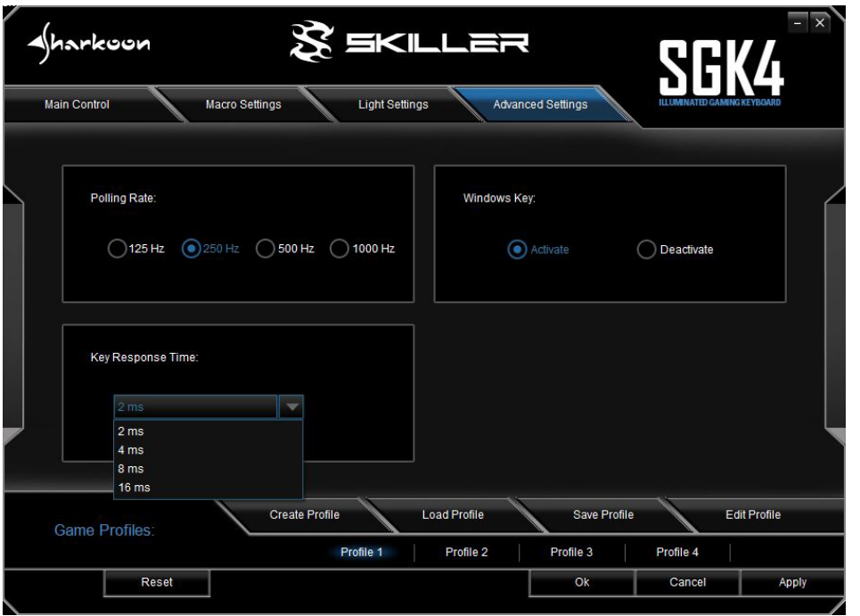This screenshot has width=860, height=616.
Task: Click Save Profile
Action: tap(602, 514)
